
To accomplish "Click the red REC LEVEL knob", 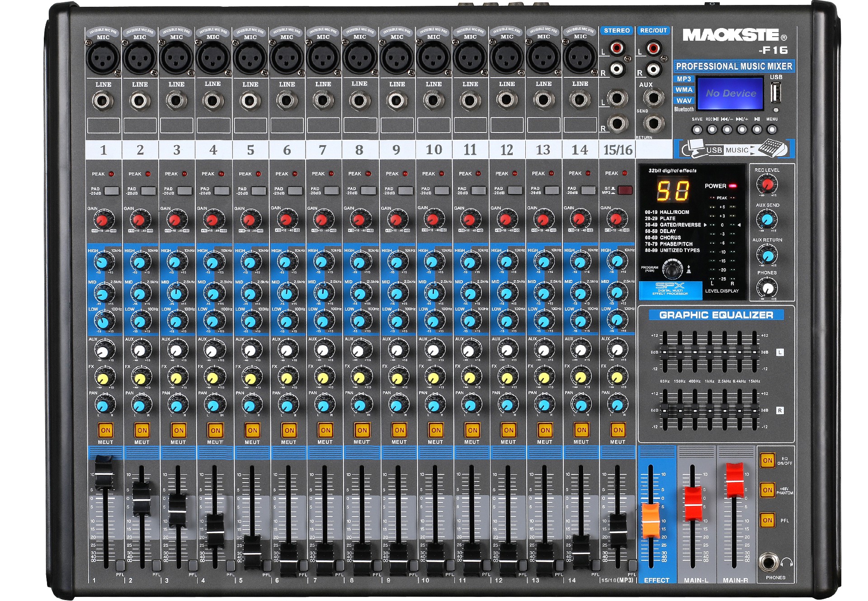I will click(x=767, y=184).
